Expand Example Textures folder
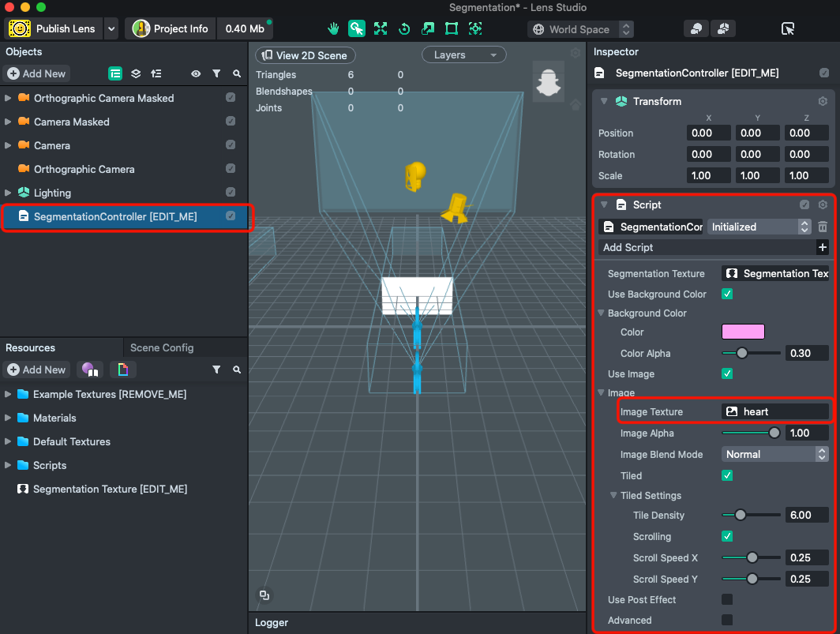 click(8, 394)
